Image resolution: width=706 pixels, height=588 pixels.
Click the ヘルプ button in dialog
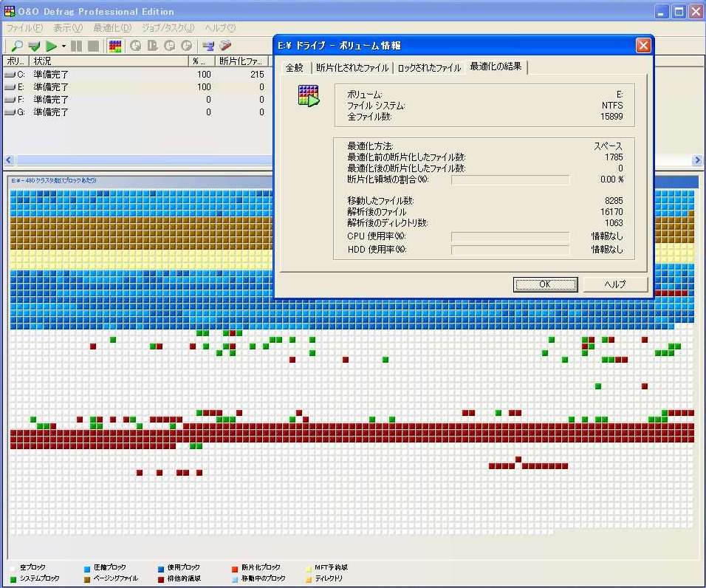615,284
